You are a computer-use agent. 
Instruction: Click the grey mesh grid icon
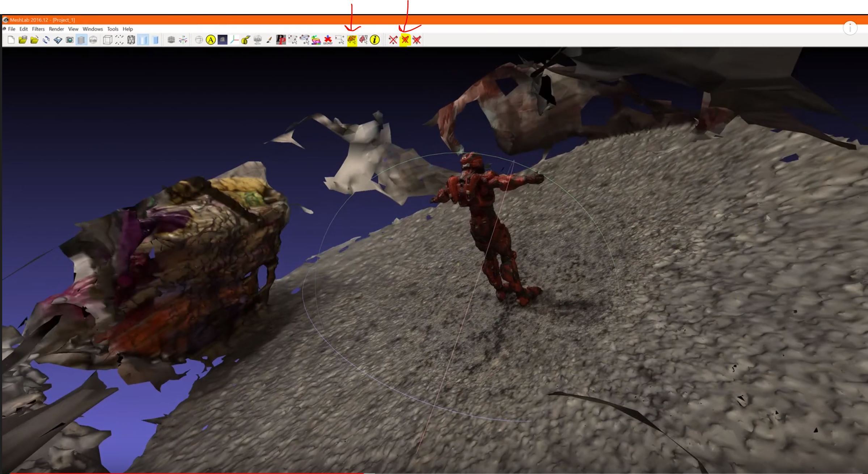[171, 40]
